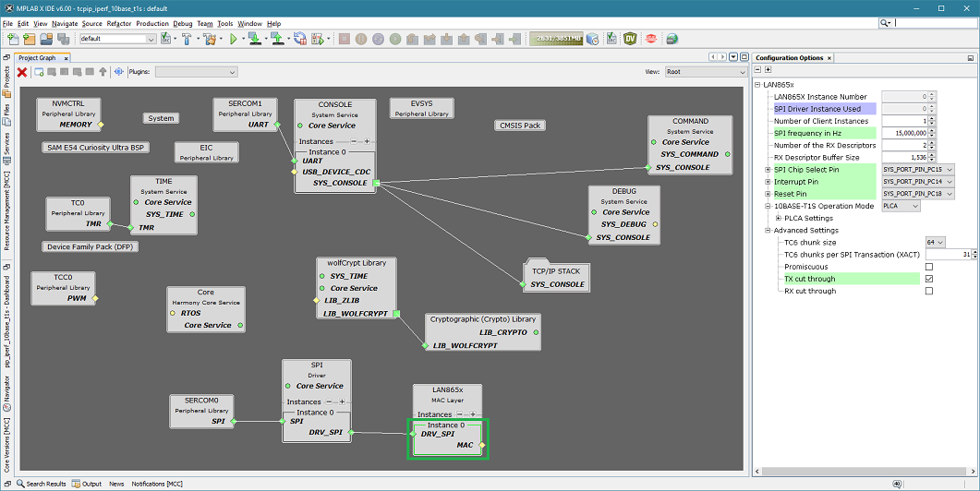This screenshot has width=980, height=491.
Task: Uncheck the TX cut through checkbox
Action: pos(929,279)
